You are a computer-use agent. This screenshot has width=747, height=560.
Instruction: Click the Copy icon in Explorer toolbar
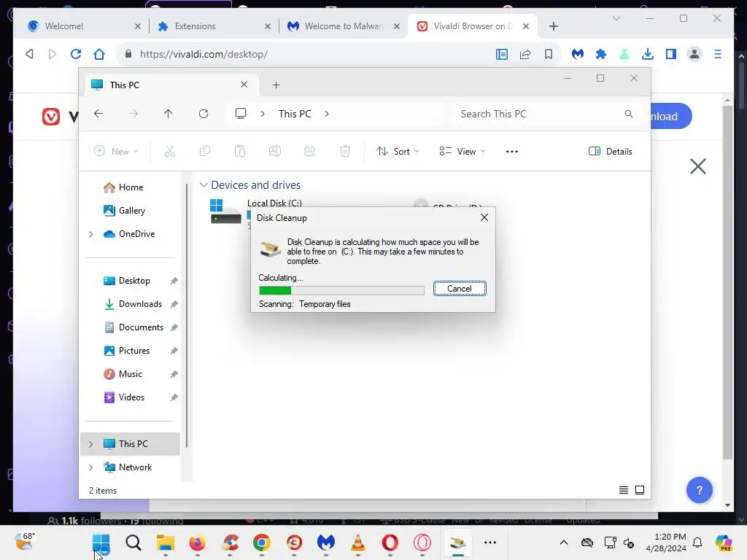205,152
